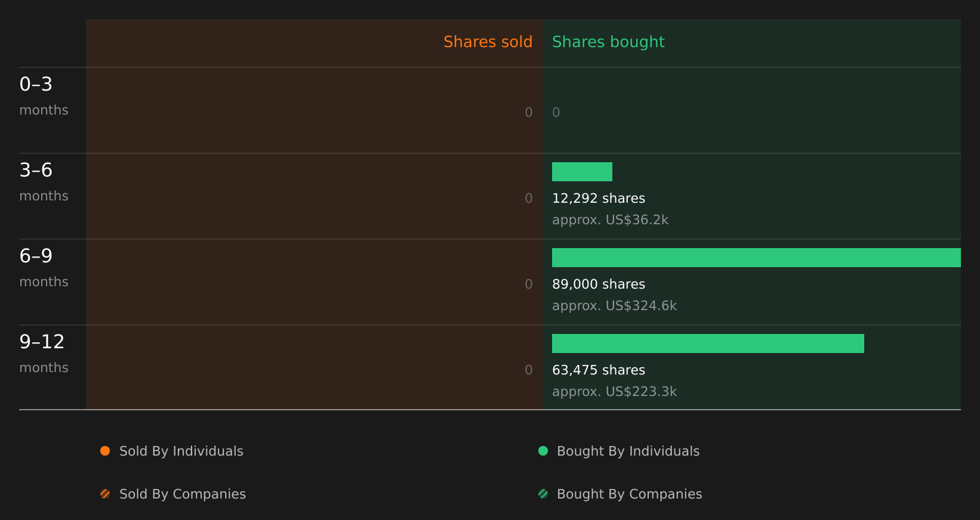Click approx. US$36.2k amount
This screenshot has width=980, height=520.
[x=610, y=220]
